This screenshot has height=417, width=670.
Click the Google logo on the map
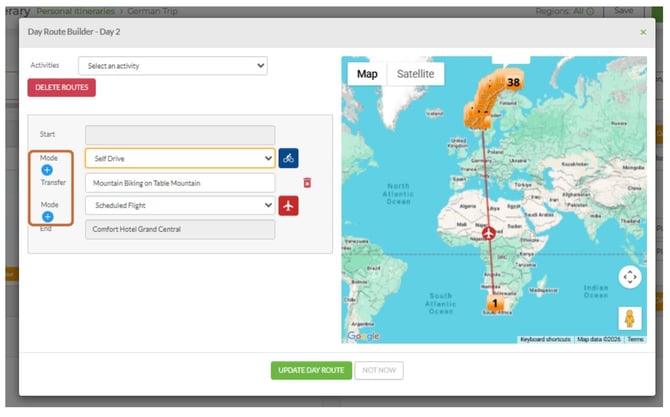point(363,336)
